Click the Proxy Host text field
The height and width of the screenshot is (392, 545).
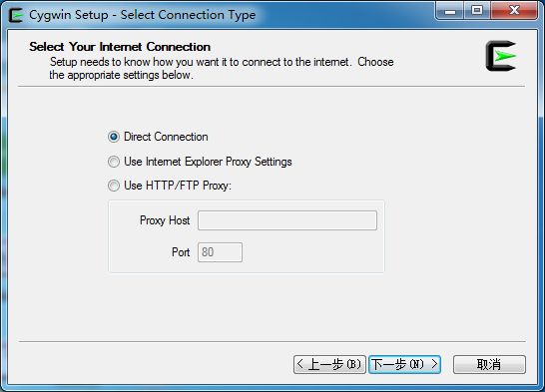(x=287, y=220)
